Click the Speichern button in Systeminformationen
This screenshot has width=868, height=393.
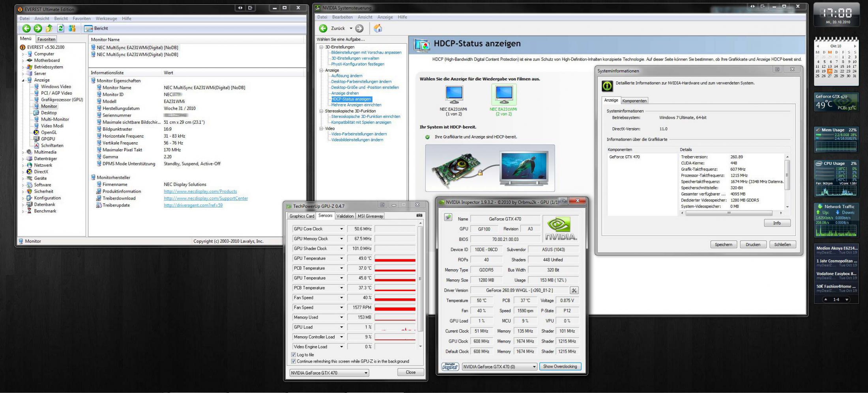[x=724, y=245]
